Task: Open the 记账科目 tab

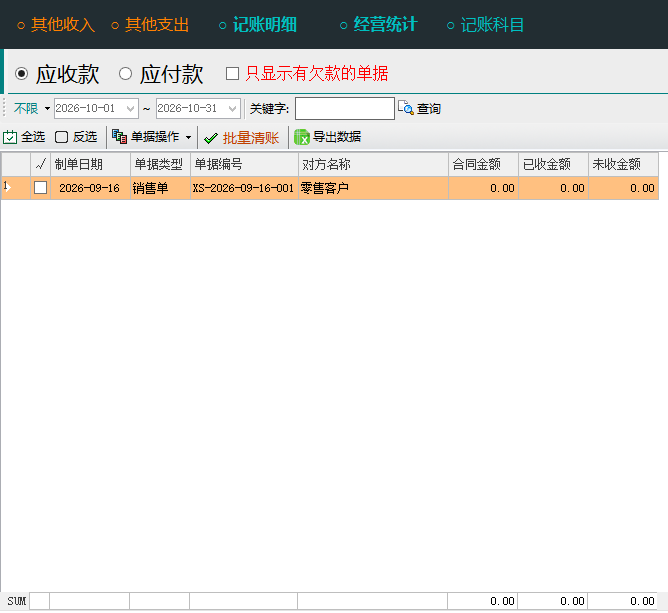Action: (x=486, y=25)
